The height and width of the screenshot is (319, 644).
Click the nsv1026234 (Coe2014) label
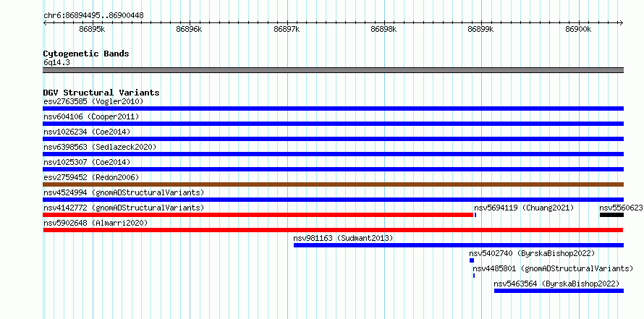(87, 132)
